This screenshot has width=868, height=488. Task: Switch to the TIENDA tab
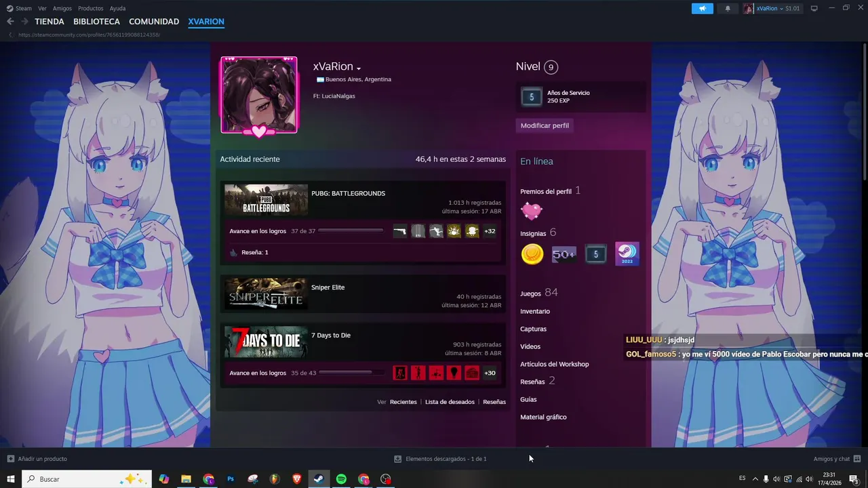click(50, 22)
